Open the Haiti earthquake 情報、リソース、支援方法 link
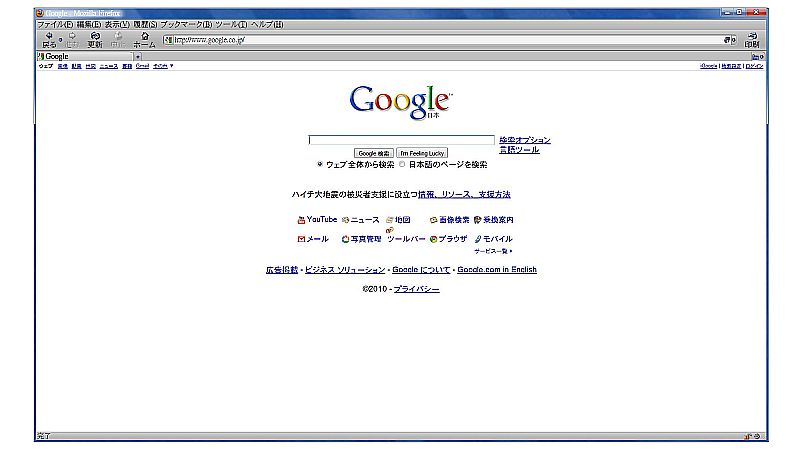This screenshot has height=450, width=800. click(x=464, y=194)
